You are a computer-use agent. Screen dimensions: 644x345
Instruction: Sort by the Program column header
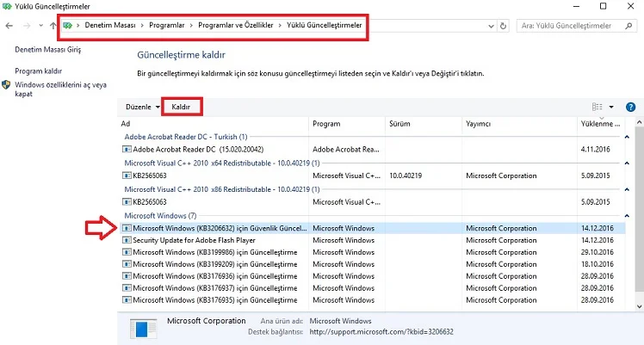coord(347,124)
